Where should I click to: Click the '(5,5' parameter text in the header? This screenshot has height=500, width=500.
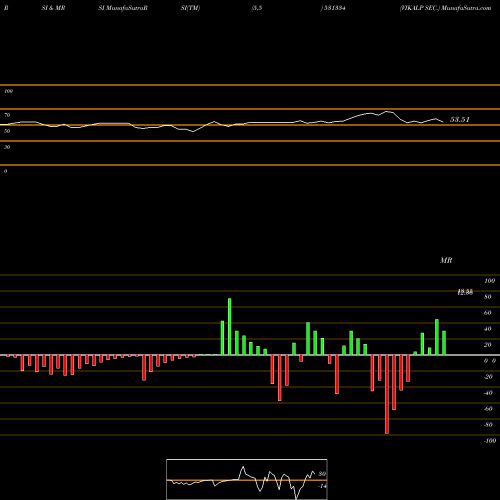pos(257,8)
